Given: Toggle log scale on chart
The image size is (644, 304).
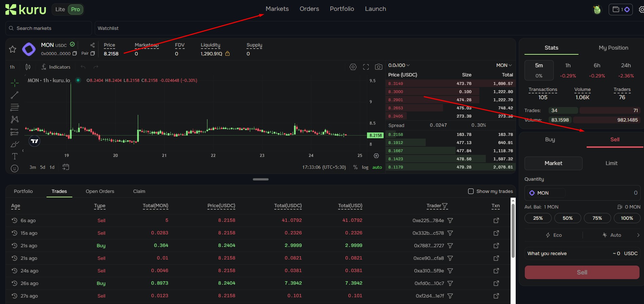Looking at the screenshot, I should pos(365,167).
